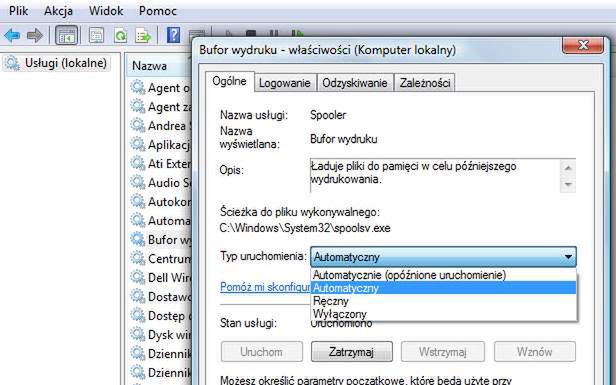The height and width of the screenshot is (385, 616).
Task: Click the Opis scrollbar up arrow
Action: coord(568,168)
